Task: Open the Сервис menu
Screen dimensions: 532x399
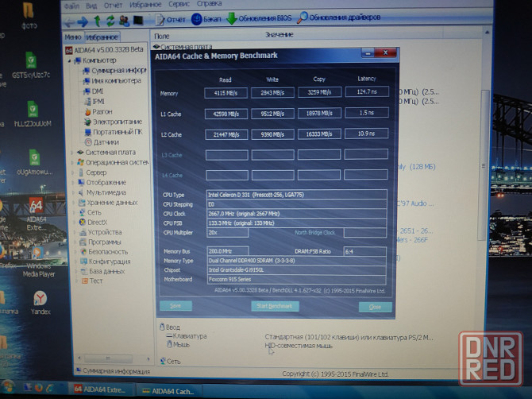Action: (187, 3)
